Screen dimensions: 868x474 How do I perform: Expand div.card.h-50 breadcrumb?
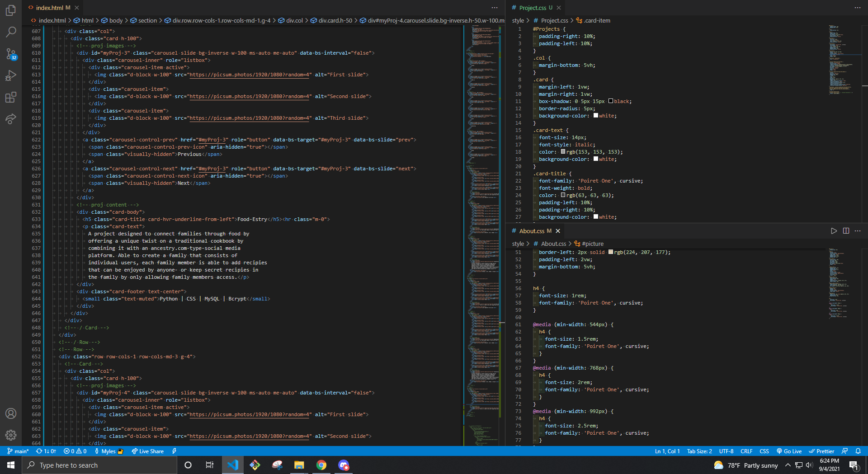[331, 20]
